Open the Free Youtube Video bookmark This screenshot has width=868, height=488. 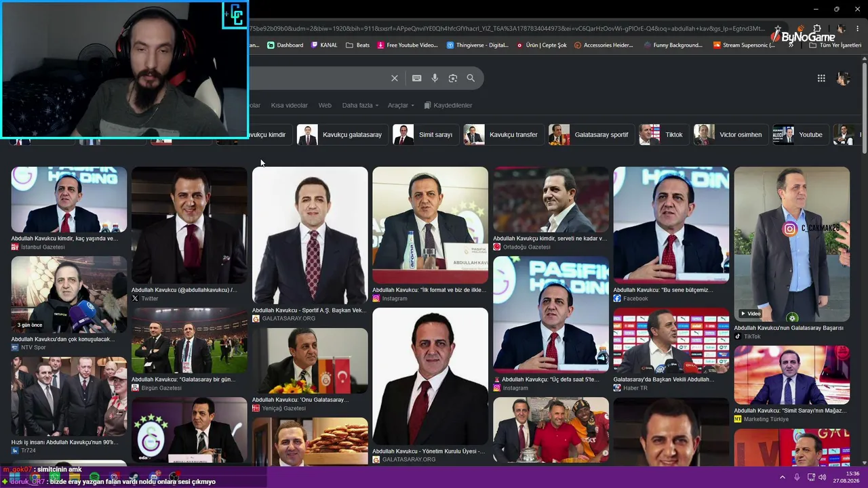[x=408, y=45]
